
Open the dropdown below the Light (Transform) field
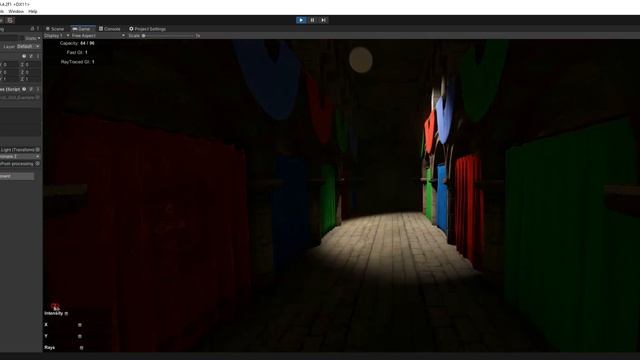coord(20,157)
